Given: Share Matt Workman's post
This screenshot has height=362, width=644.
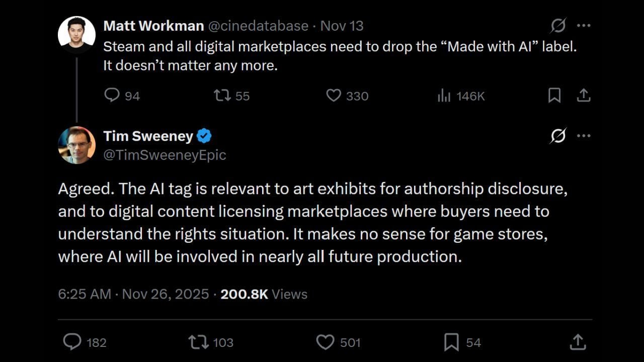Looking at the screenshot, I should [583, 95].
